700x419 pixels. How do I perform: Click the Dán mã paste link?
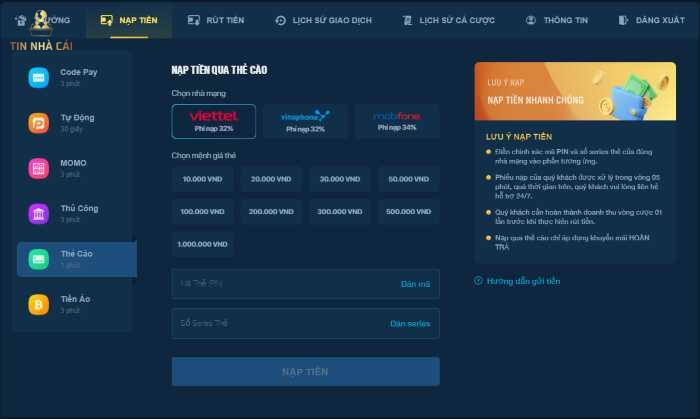414,284
